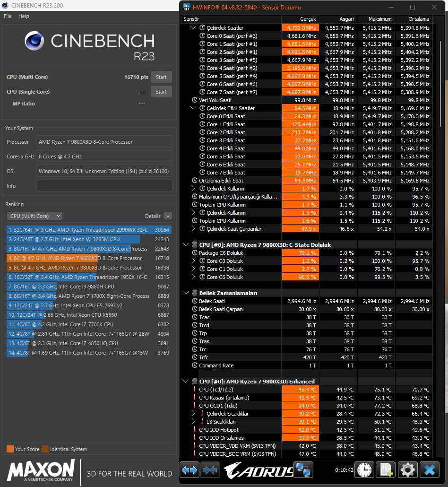Expand the Çekirdek Kullanım row
The image size is (448, 487).
coord(193,189)
